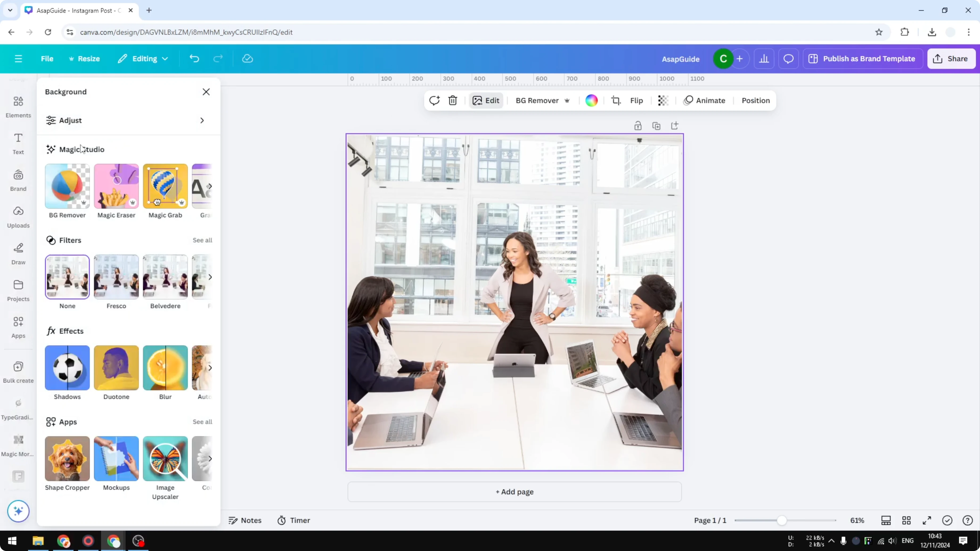Open the color picker in the toolbar
The image size is (980, 551).
[x=591, y=100]
